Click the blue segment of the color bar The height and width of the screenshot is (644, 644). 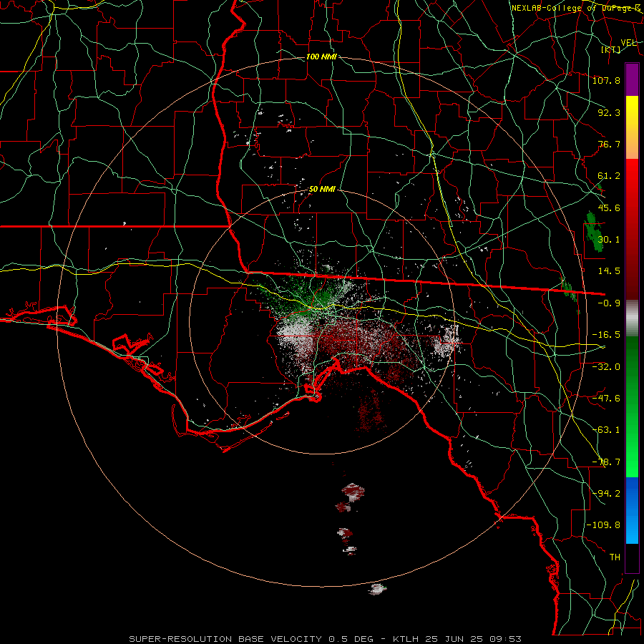[x=632, y=510]
